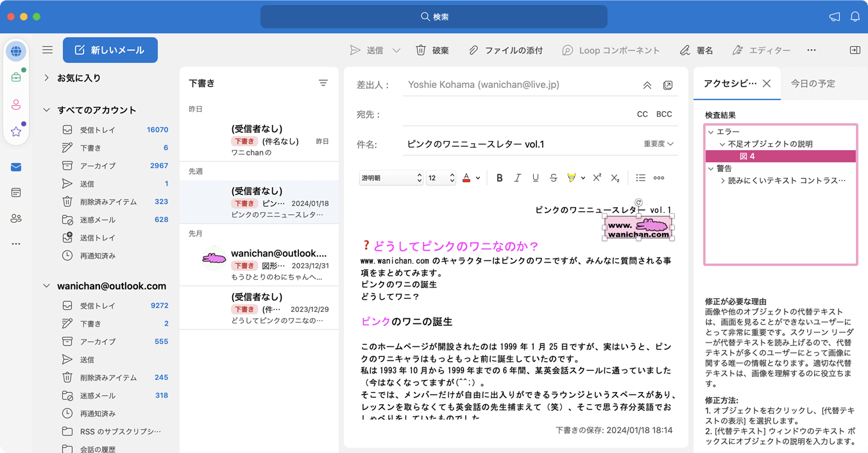The image size is (868, 453).
Task: Select the star account icon
Action: 16,132
